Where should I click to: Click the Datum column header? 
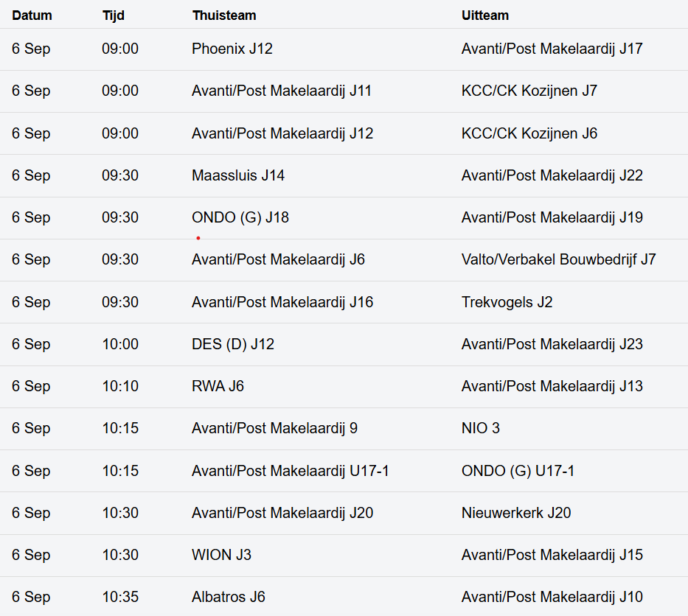tap(32, 15)
